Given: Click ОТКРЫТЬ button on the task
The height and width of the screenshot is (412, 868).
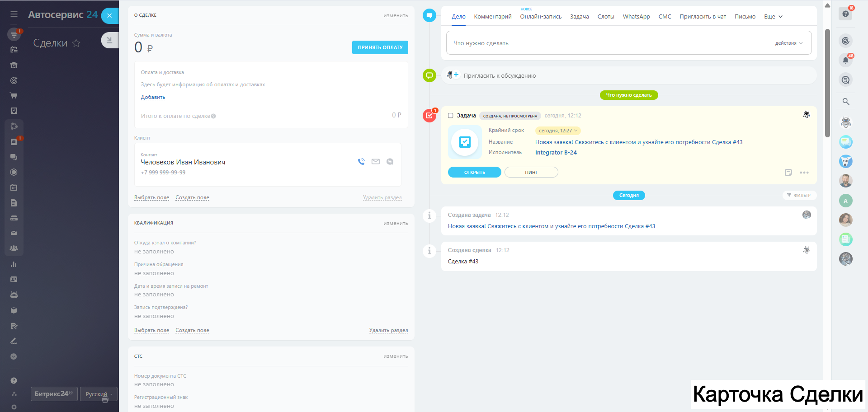Looking at the screenshot, I should pos(475,172).
